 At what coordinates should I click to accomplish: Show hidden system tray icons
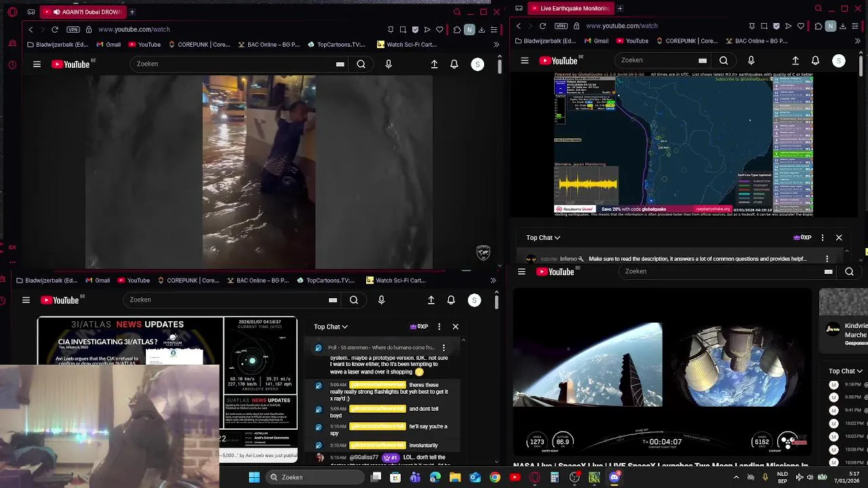pyautogui.click(x=736, y=478)
